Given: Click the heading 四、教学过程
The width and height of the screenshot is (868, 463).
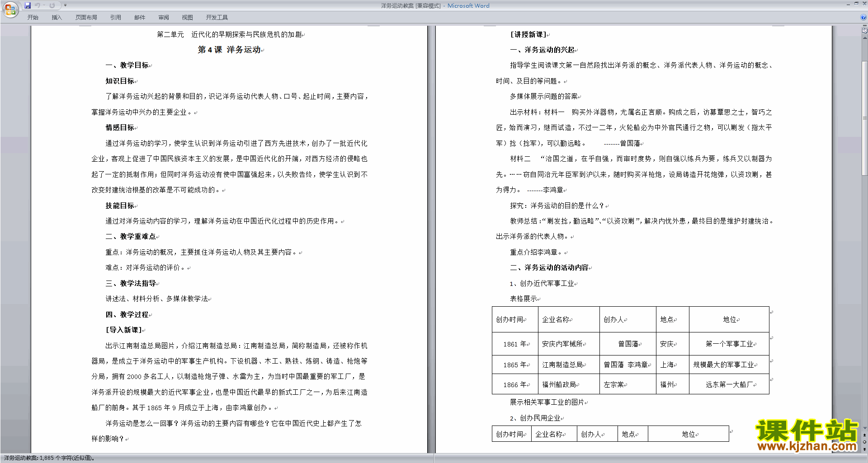Looking at the screenshot, I should point(127,314).
